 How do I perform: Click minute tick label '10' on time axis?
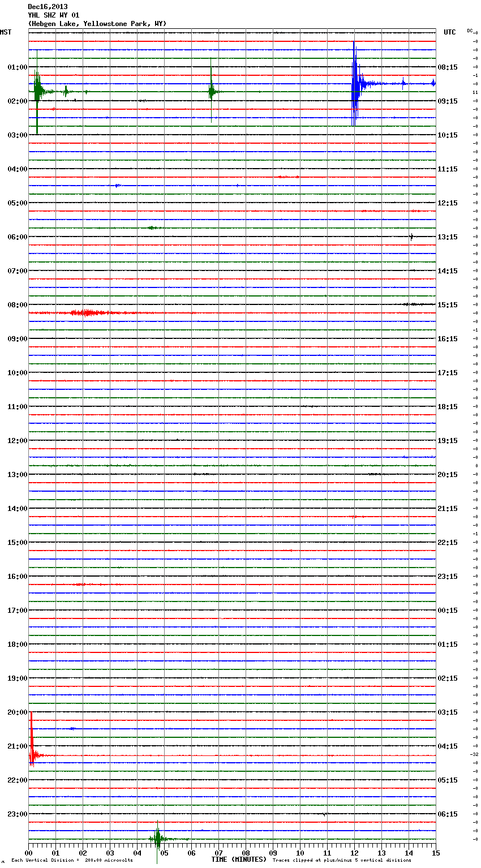(300, 853)
